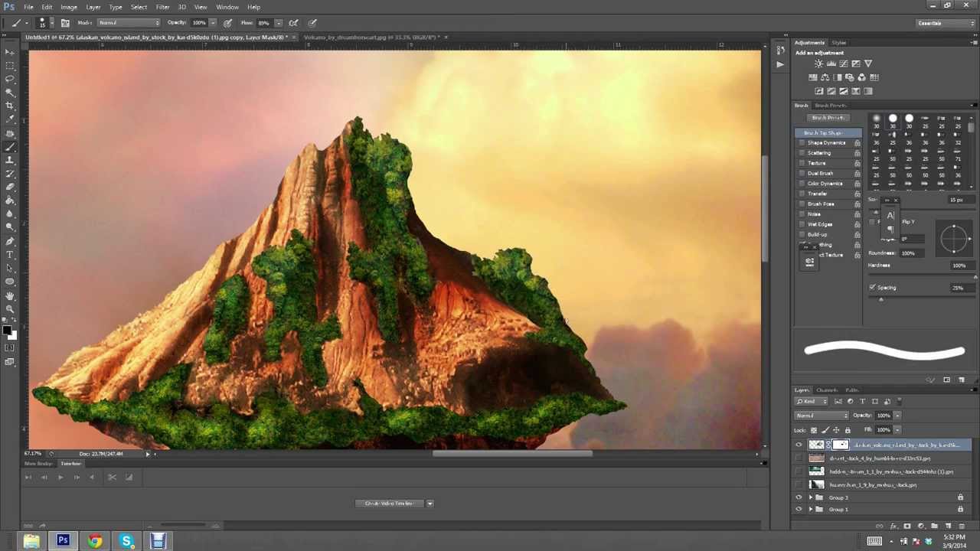Click the link layers icon in Layers panel
980x551 pixels.
(879, 526)
